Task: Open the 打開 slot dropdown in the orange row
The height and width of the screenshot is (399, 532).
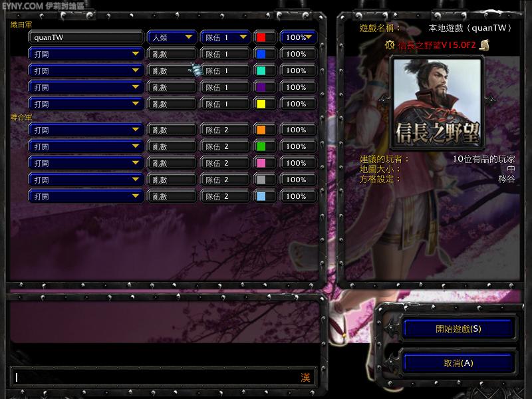Action: click(86, 130)
